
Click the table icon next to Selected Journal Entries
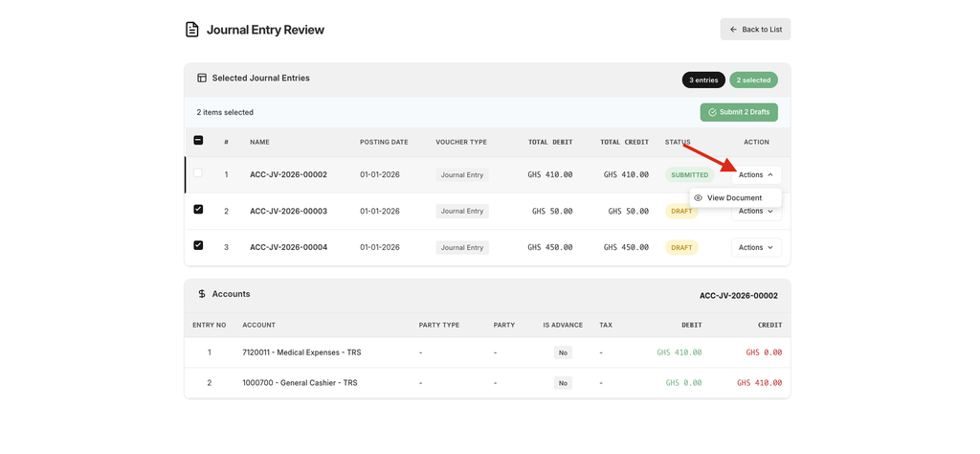click(202, 79)
